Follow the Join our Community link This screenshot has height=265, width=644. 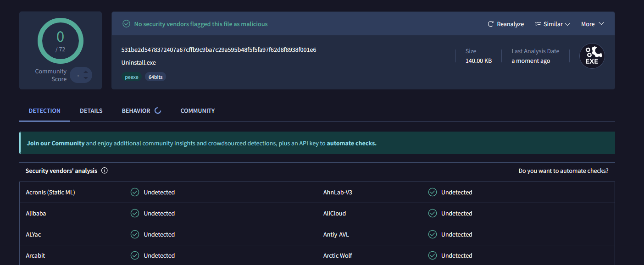pos(56,143)
